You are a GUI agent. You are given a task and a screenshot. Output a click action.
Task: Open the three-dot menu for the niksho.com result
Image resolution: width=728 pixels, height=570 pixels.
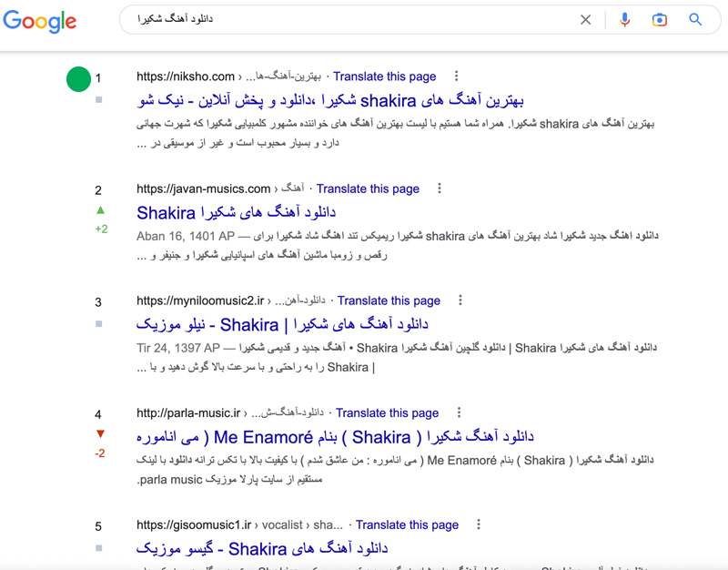pos(457,76)
